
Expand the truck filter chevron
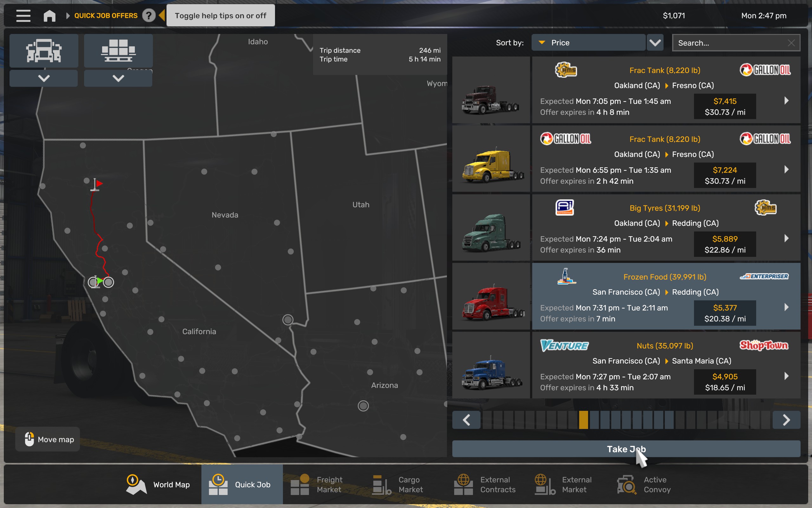click(x=44, y=78)
